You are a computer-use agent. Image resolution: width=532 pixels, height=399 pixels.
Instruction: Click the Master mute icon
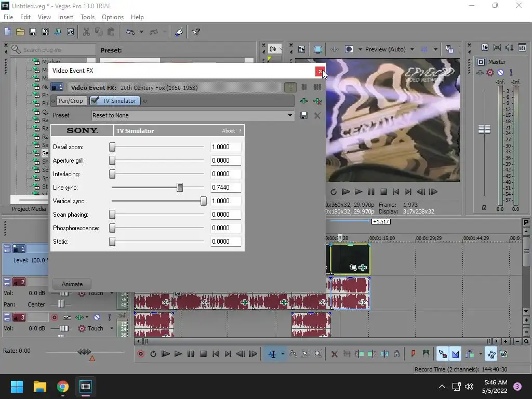click(x=500, y=72)
